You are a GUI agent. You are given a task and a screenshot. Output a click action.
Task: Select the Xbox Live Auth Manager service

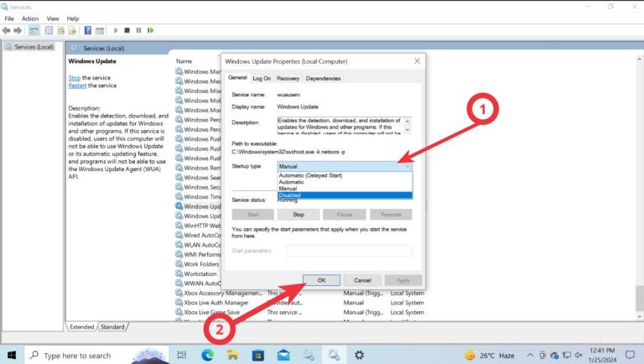click(216, 303)
